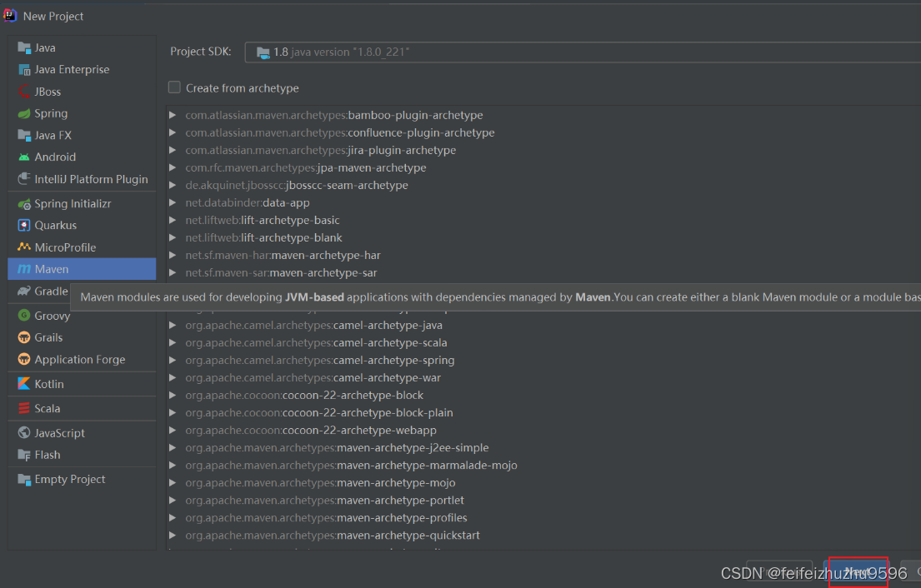921x588 pixels.
Task: Select maven-archetype-portlet row text
Action: pos(325,500)
